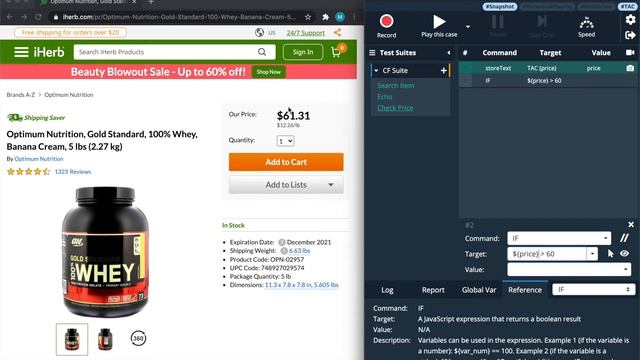Switch to the Global Var tab
640x360 pixels.
tap(479, 290)
